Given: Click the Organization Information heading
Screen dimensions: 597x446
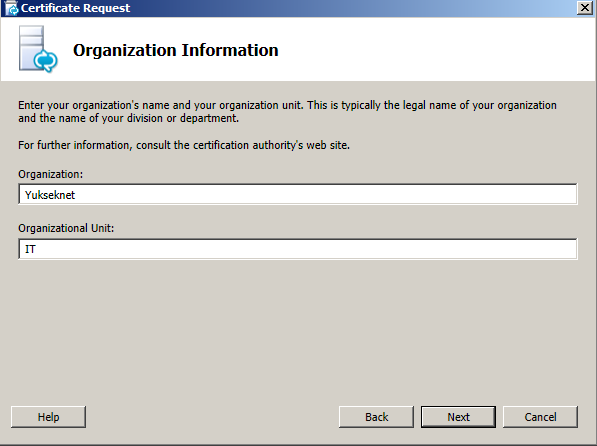Looking at the screenshot, I should [x=176, y=50].
